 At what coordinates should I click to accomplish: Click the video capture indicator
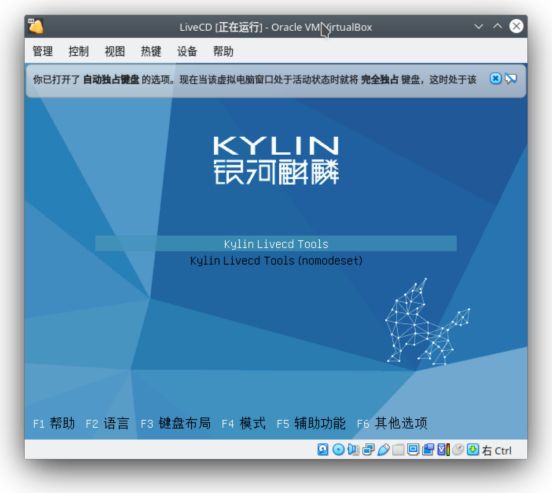(428, 450)
